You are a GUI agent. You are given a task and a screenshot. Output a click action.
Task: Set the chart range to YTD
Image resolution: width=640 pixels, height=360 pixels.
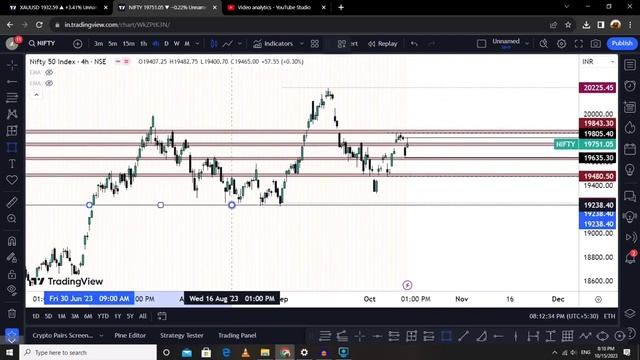pyautogui.click(x=103, y=316)
